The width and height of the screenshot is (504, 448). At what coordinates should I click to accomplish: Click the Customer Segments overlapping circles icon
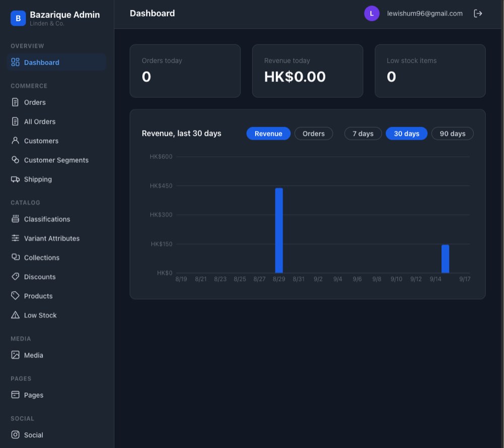15,159
